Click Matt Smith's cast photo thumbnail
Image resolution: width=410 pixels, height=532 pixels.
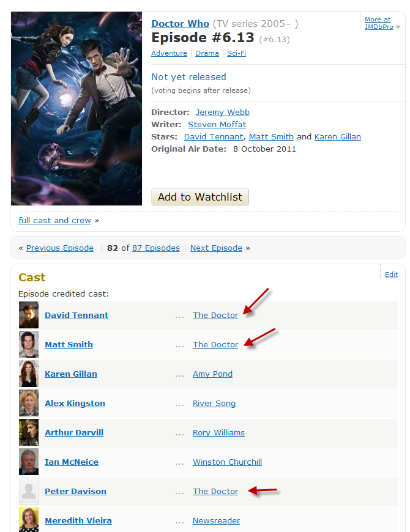click(x=29, y=344)
